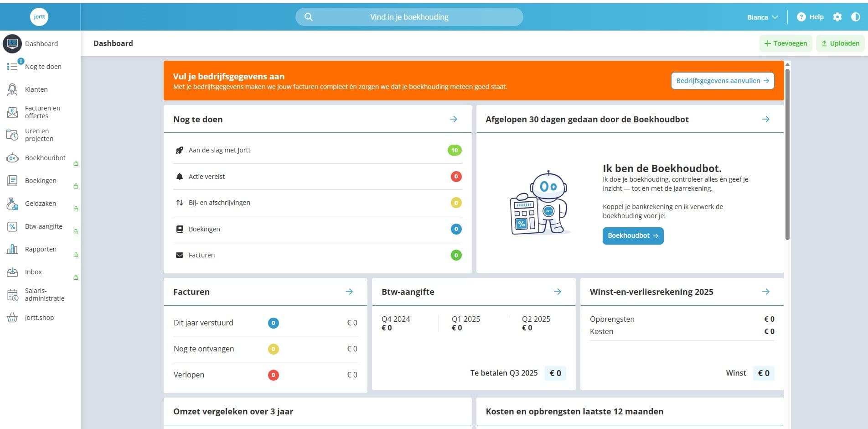Click the search field Vind in je boekhouding
This screenshot has height=429, width=868.
[x=409, y=17]
